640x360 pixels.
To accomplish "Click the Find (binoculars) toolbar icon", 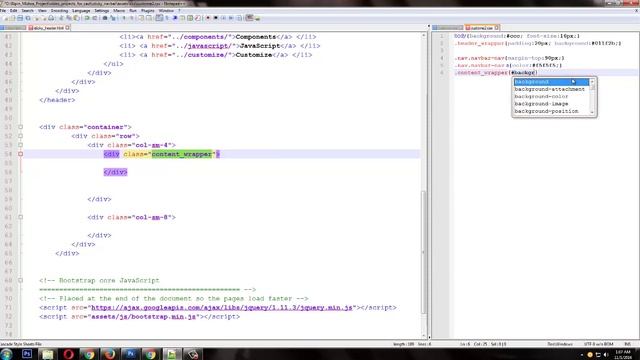I will 105,18.
